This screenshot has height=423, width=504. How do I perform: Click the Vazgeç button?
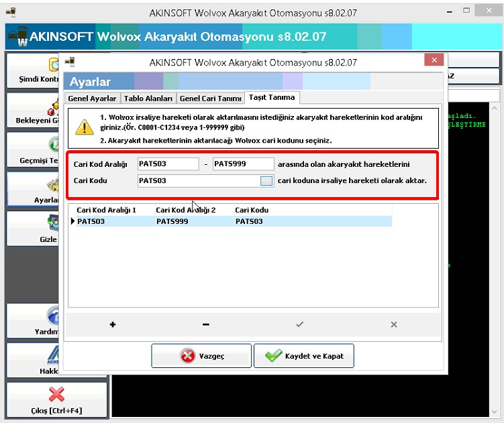coord(201,356)
